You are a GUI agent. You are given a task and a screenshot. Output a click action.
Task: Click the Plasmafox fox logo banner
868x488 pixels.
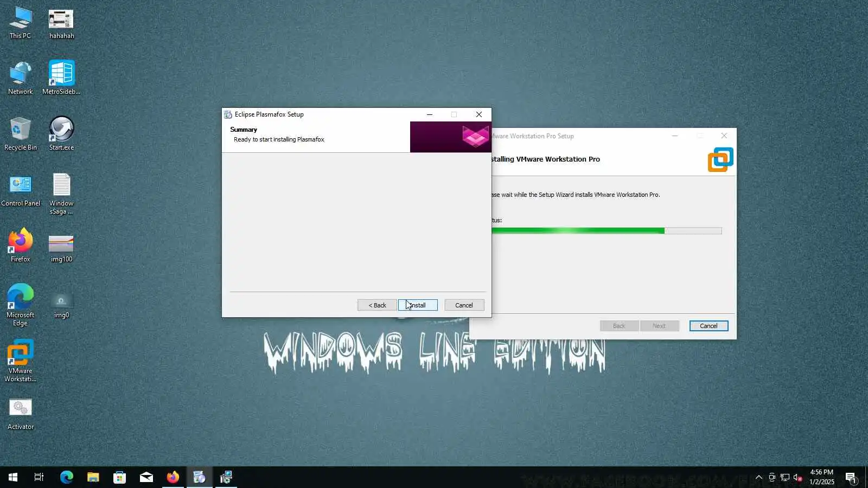point(450,137)
